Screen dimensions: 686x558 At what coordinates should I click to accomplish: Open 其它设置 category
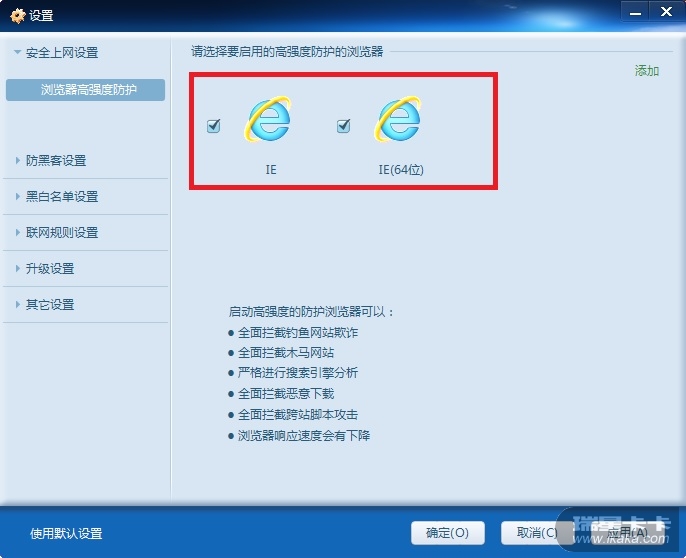pyautogui.click(x=50, y=305)
